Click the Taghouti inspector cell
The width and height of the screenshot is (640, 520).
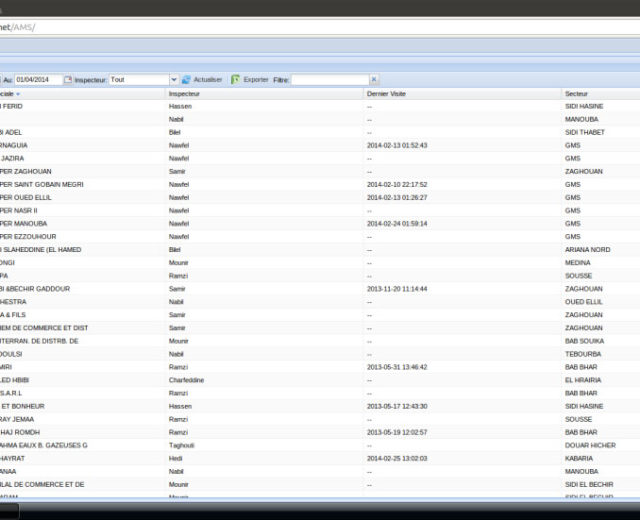coord(182,445)
